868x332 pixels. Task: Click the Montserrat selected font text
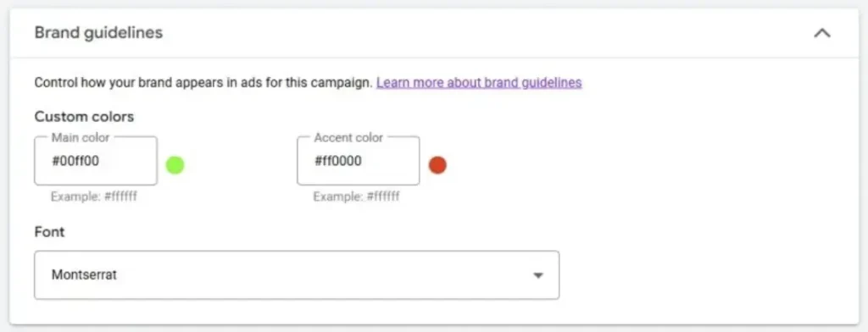point(84,275)
